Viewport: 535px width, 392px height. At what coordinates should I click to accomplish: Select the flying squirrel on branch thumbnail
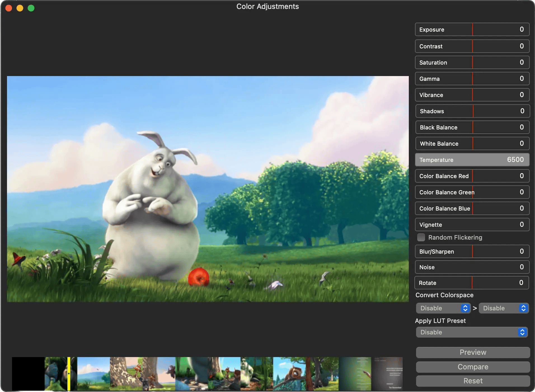(289, 374)
